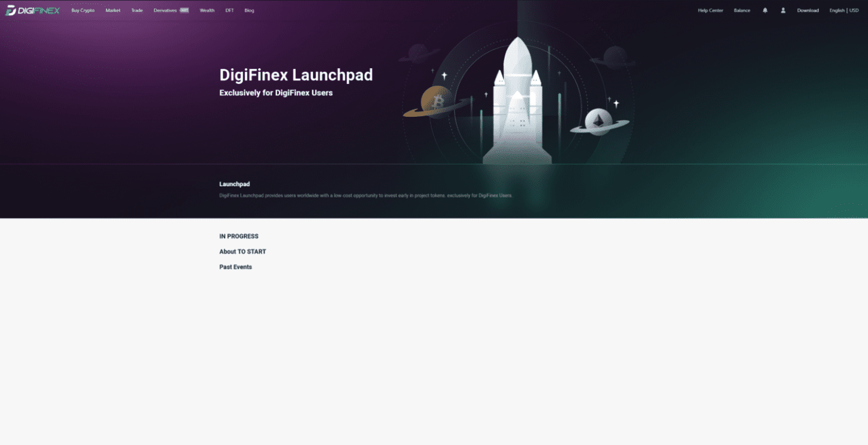Open the Balance menu
Screen dimensions: 868x445
(742, 10)
